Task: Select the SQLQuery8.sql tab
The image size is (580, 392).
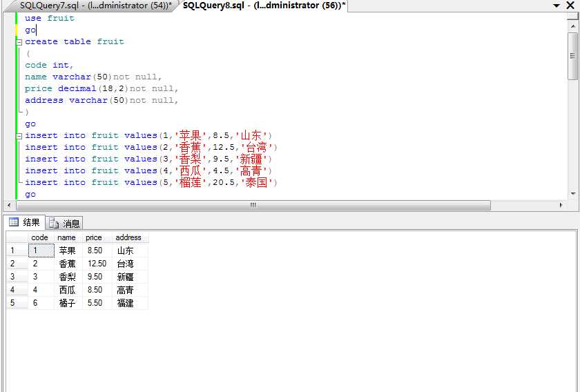Action: click(x=264, y=6)
